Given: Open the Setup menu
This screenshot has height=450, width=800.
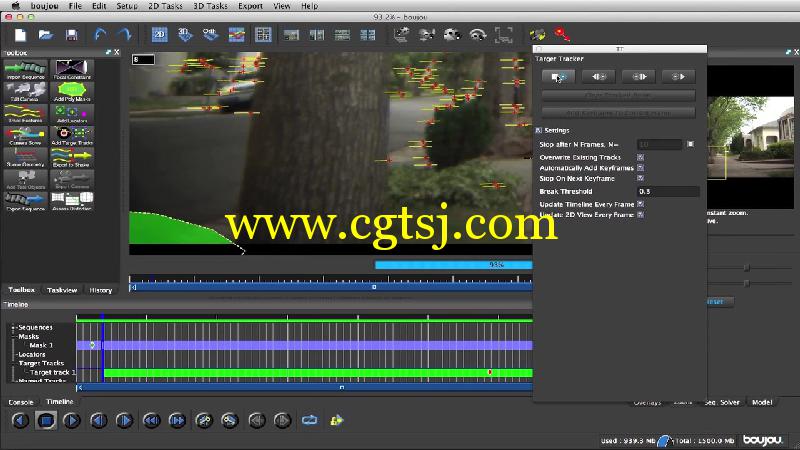Looking at the screenshot, I should click(x=127, y=6).
